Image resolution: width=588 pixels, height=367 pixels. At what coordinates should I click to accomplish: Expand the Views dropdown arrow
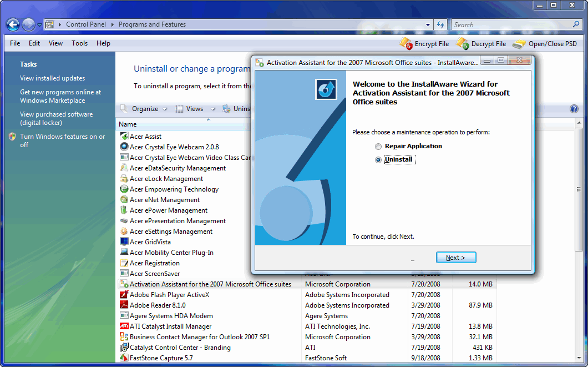[x=213, y=109]
